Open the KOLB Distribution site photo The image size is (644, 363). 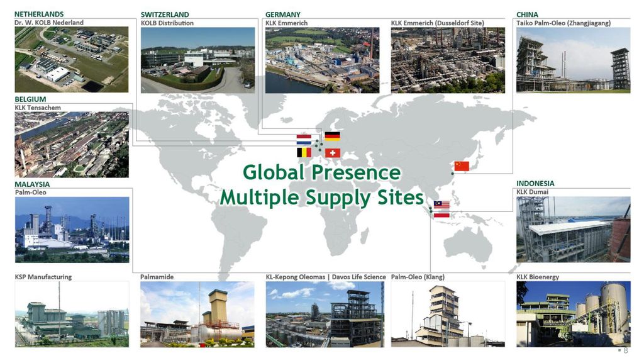click(x=197, y=60)
